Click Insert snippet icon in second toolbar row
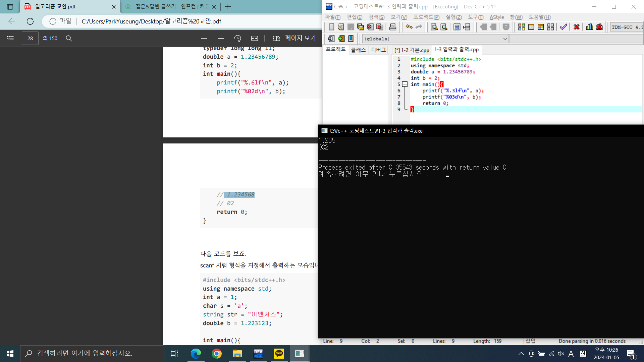Viewport: 644px width, 362px height. (331, 39)
